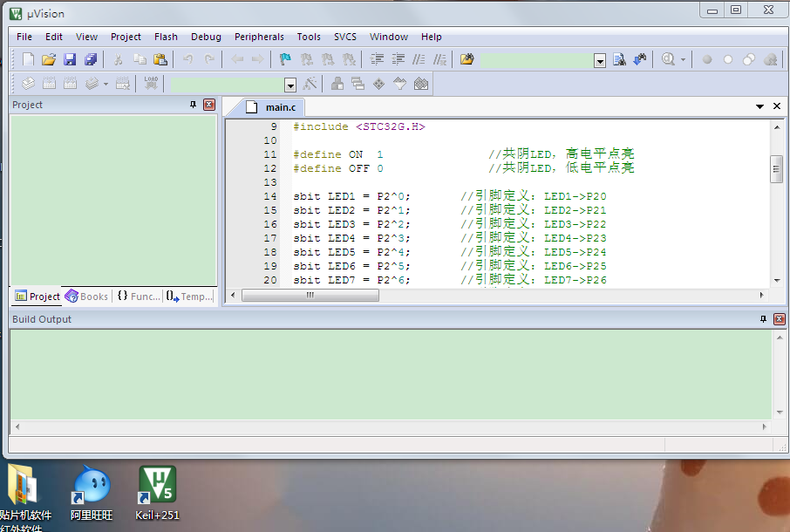Click the editor horizontal scrollbar thumb

click(x=310, y=296)
